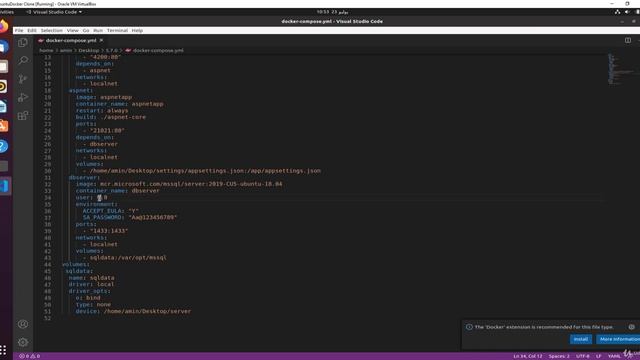The image size is (640, 360).
Task: Click the 5.7.0 breadcrumb segment
Action: [111, 51]
